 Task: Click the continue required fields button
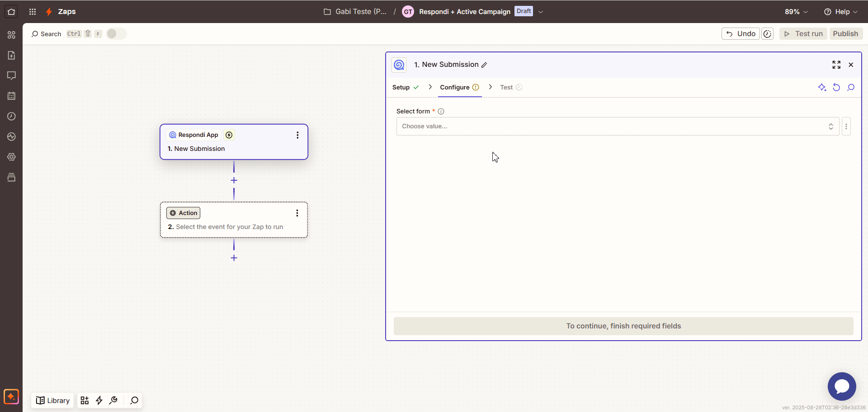pos(623,326)
